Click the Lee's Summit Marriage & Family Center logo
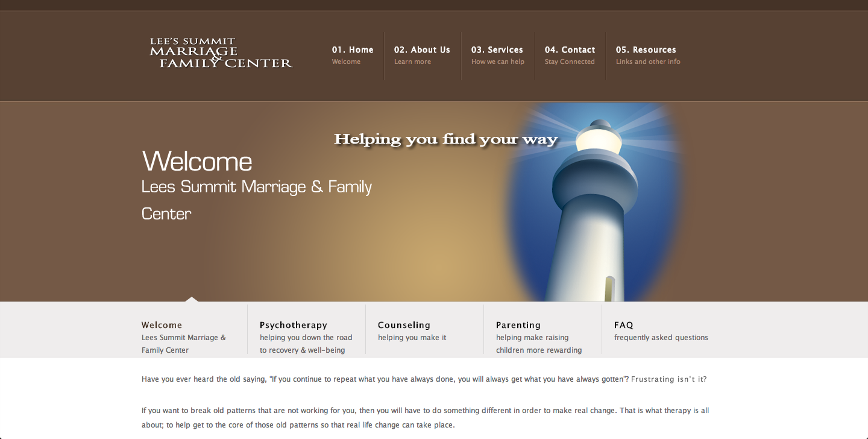This screenshot has width=868, height=439. pyautogui.click(x=221, y=53)
